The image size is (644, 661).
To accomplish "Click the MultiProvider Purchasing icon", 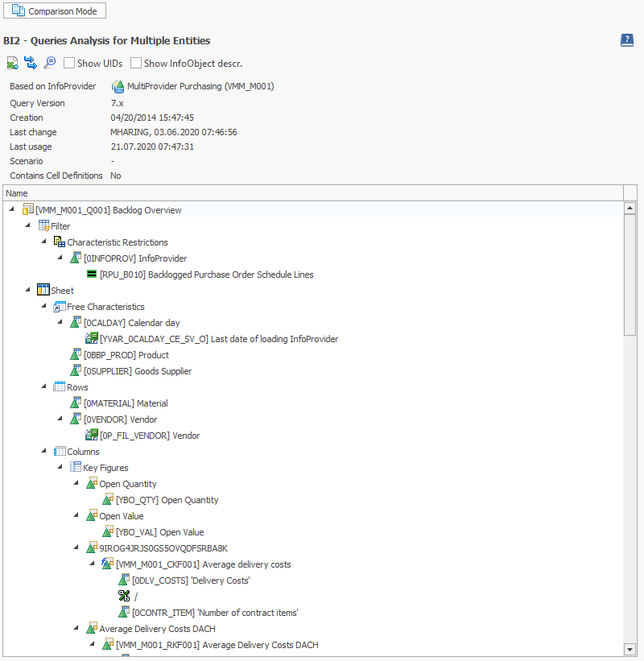I will click(x=119, y=87).
